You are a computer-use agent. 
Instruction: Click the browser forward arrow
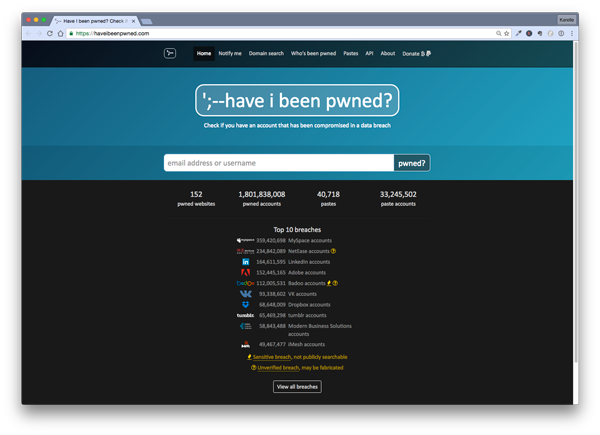coord(39,34)
